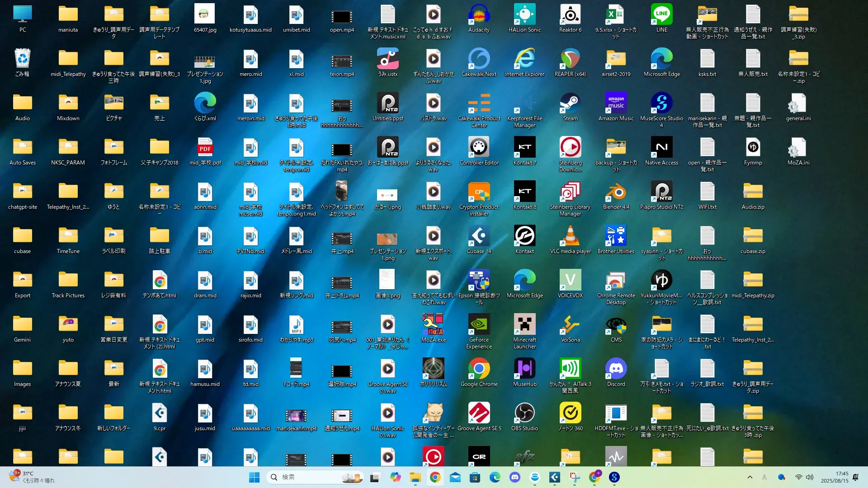Image resolution: width=868 pixels, height=488 pixels.
Task: Launch Blender 4.4 from the desktop
Action: [x=616, y=192]
